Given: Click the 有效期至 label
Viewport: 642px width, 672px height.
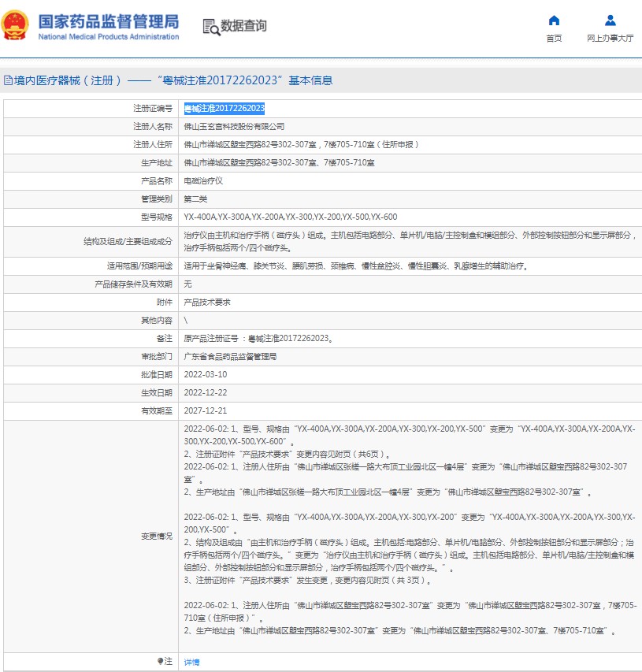Looking at the screenshot, I should (x=157, y=410).
